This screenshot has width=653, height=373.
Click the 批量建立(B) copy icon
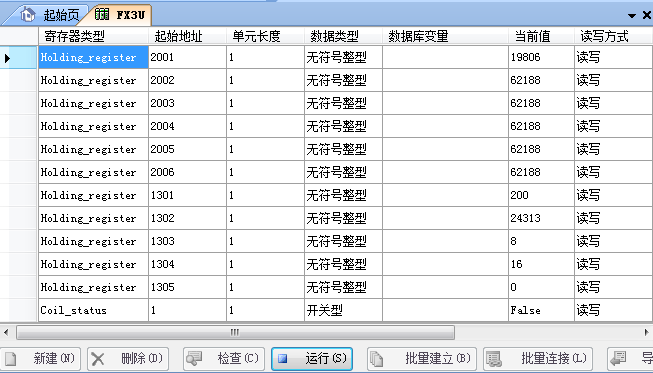(x=376, y=359)
